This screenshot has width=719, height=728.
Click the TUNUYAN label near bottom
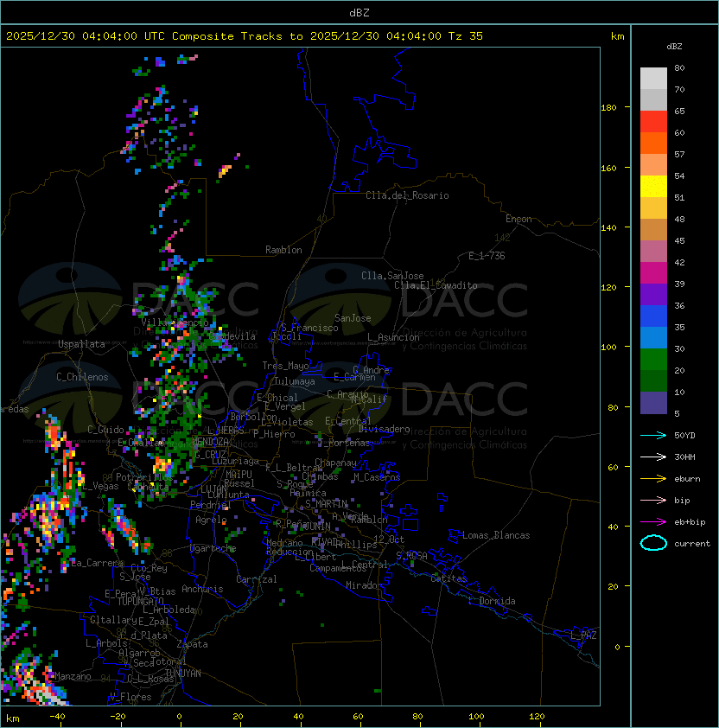[183, 674]
